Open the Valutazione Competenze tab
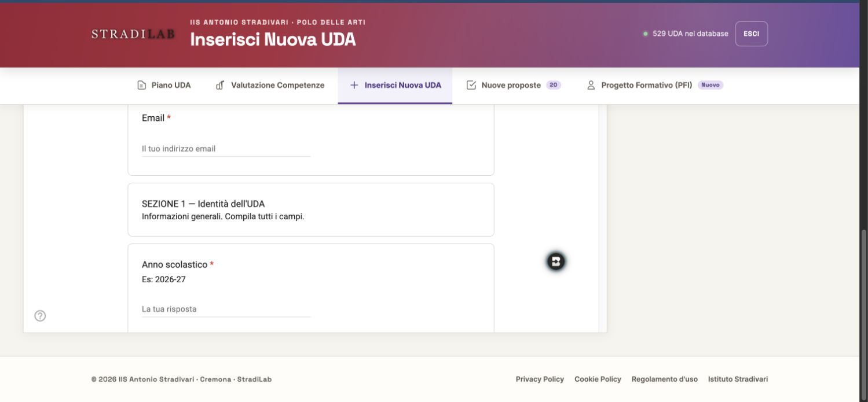 click(x=270, y=85)
